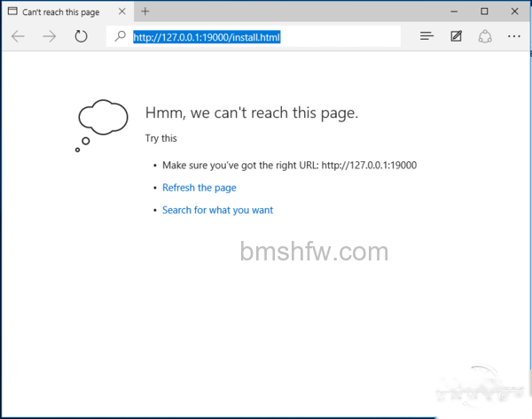Click the Hmm, we can't reach heading

point(252,113)
